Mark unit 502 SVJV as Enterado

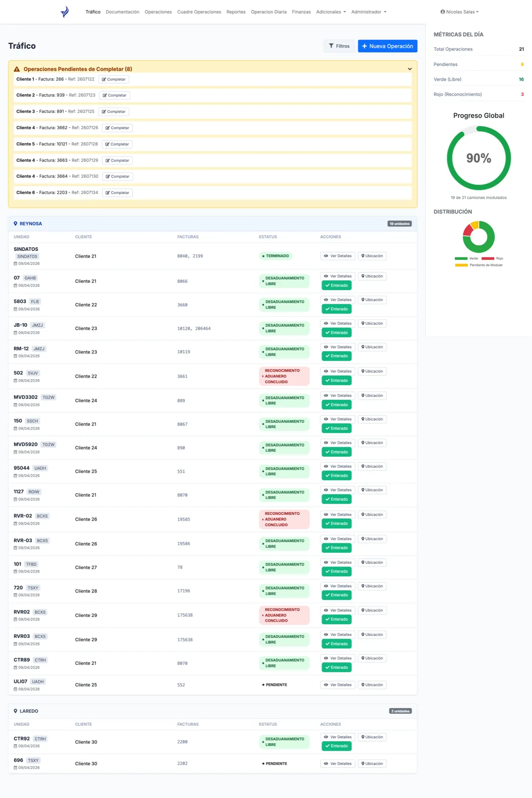coord(337,381)
